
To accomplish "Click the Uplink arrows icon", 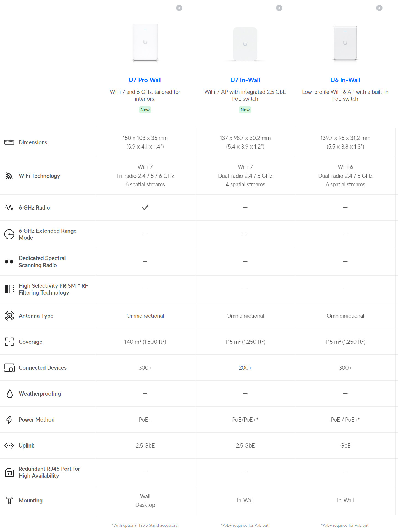I will coord(9,446).
